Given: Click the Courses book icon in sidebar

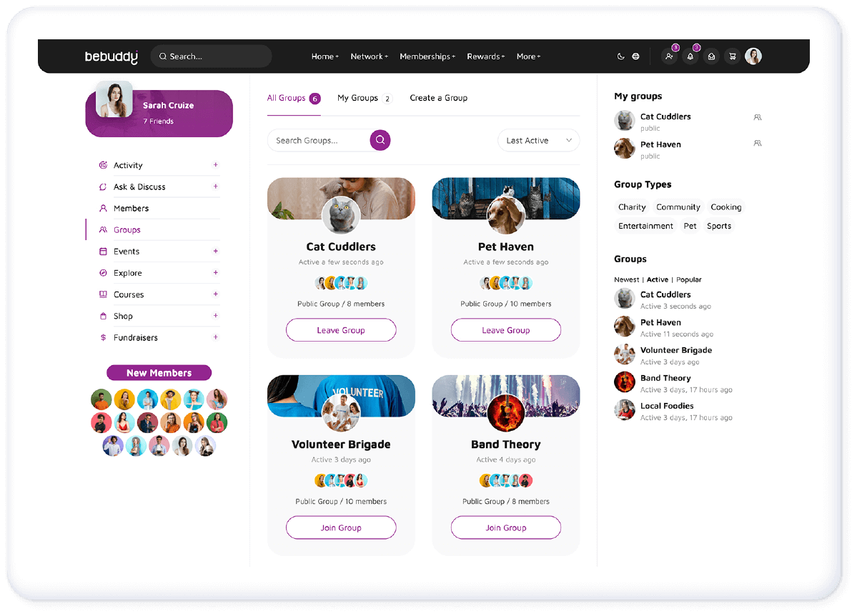Looking at the screenshot, I should tap(103, 294).
